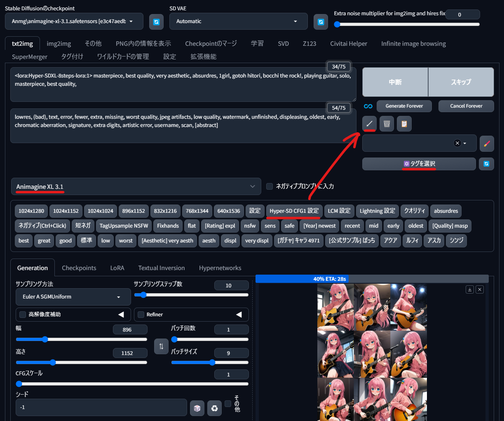Viewport: 504px width, 421px height.
Task: Enable the 高解像度補助 checkbox
Action: (x=23, y=315)
